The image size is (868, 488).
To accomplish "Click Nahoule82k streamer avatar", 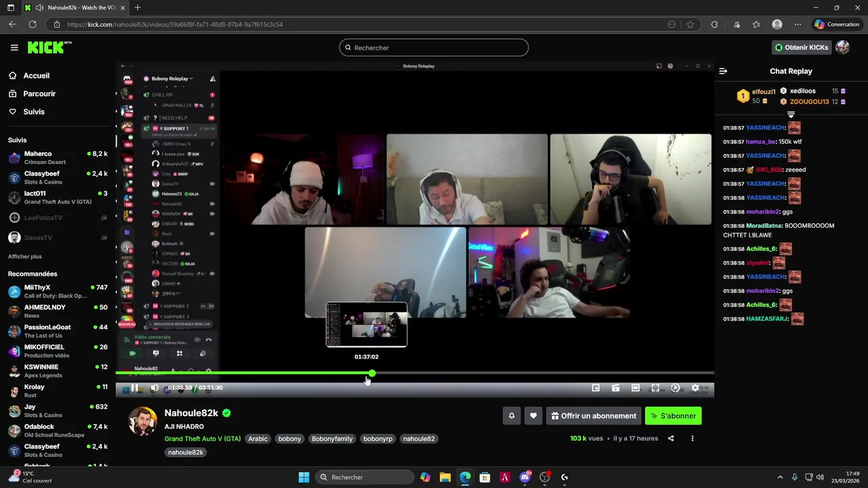I will tap(143, 422).
